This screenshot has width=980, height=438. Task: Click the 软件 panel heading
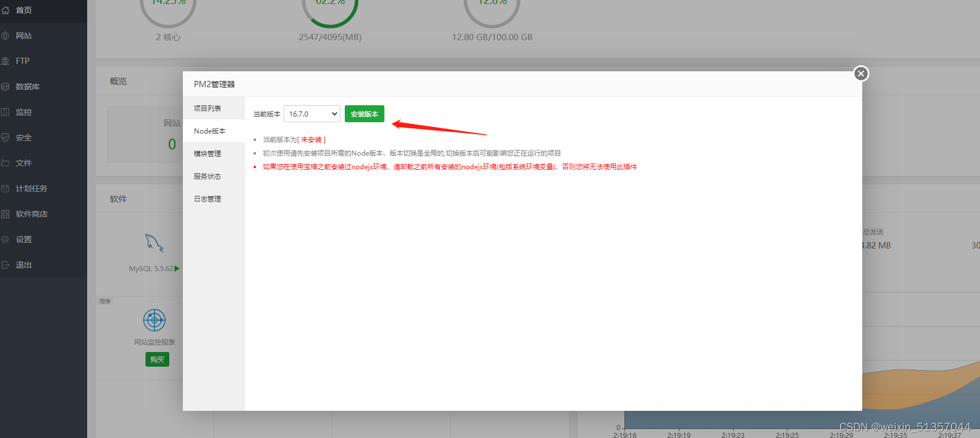tap(118, 199)
